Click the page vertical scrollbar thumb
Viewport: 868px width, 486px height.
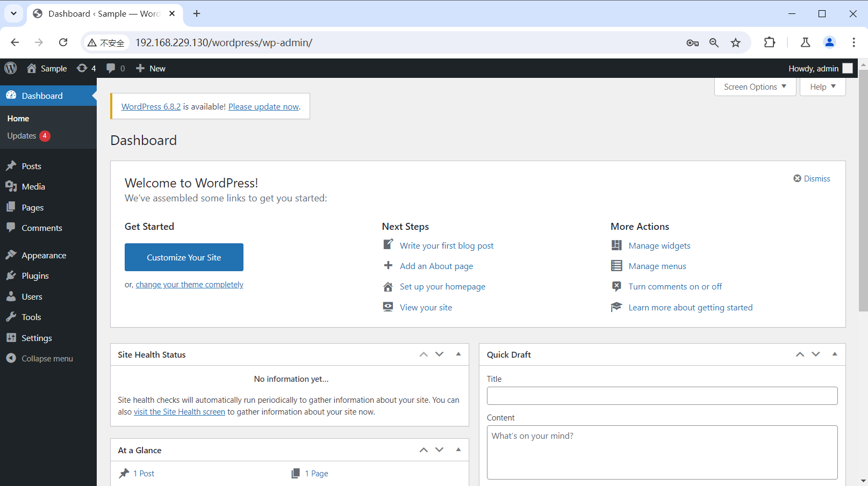coord(863,191)
